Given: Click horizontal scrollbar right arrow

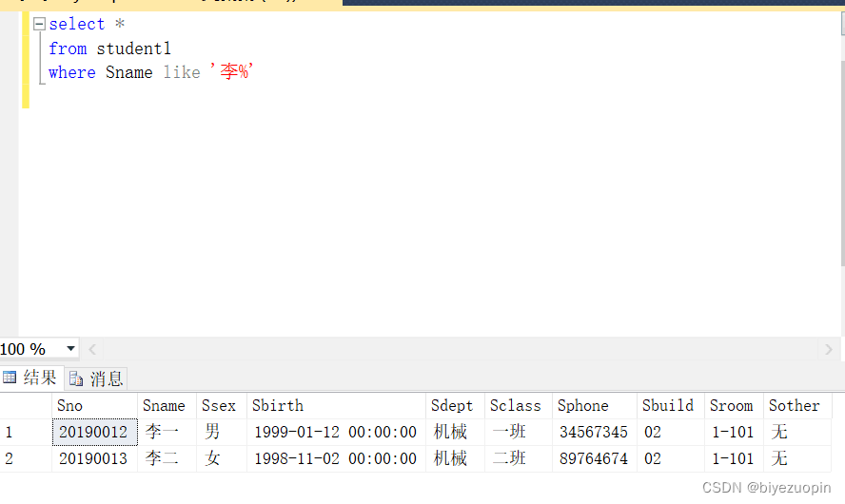Looking at the screenshot, I should [x=828, y=349].
